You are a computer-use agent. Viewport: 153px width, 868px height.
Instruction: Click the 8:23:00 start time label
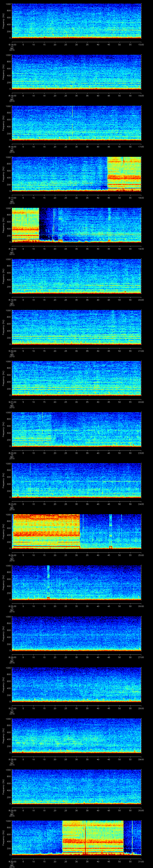pos(12,504)
